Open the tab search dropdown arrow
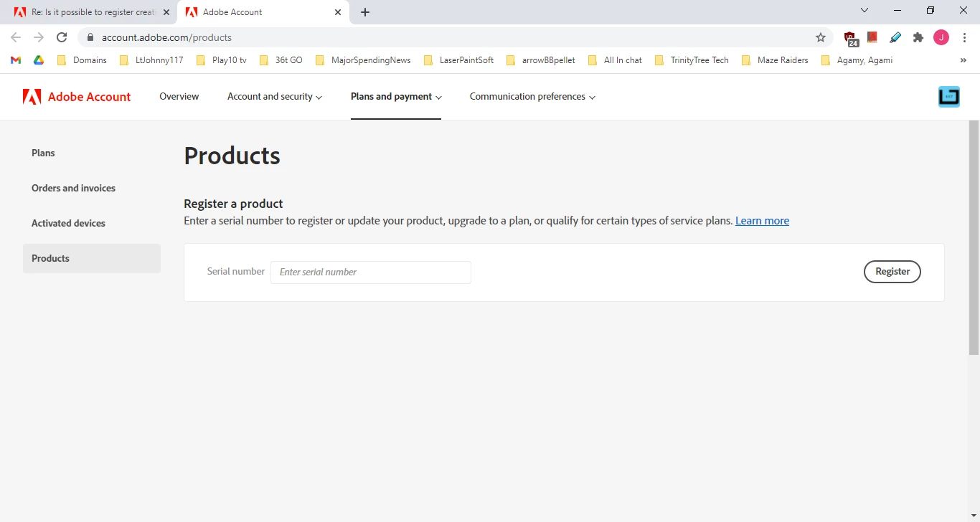 (864, 11)
